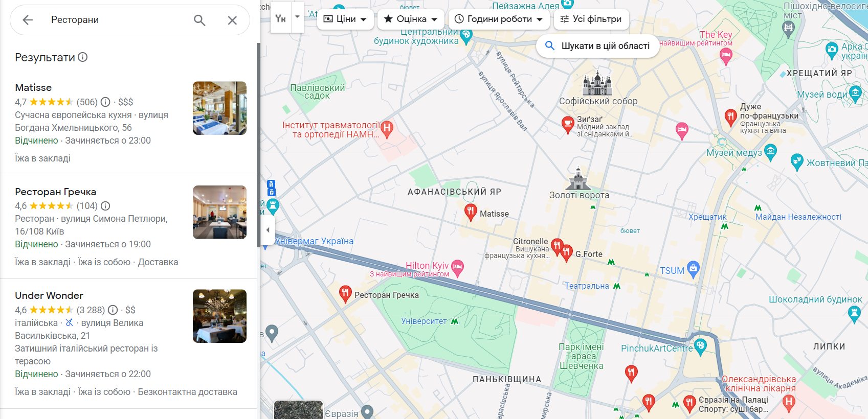The image size is (868, 419).
Task: Click the Дуже по-французьки restaurant pin
Action: tap(731, 117)
